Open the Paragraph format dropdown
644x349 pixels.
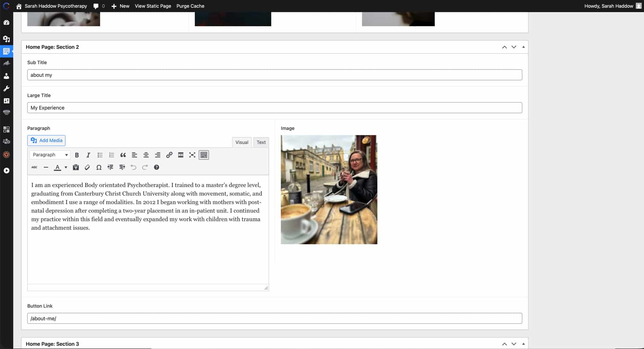[x=50, y=155]
